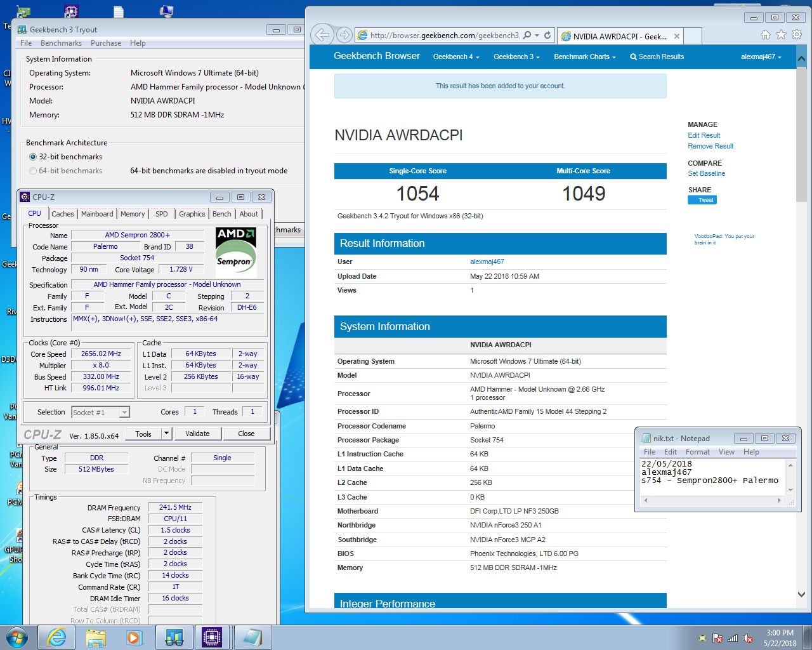Click the green NVIDIA tray icon
812x650 pixels.
click(702, 638)
